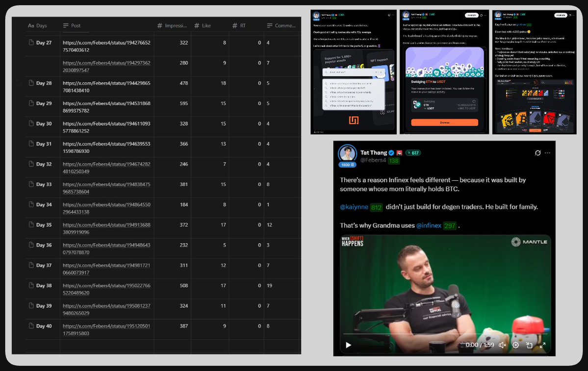Click the page icon beside Day 30
This screenshot has height=371, width=588.
coord(31,124)
